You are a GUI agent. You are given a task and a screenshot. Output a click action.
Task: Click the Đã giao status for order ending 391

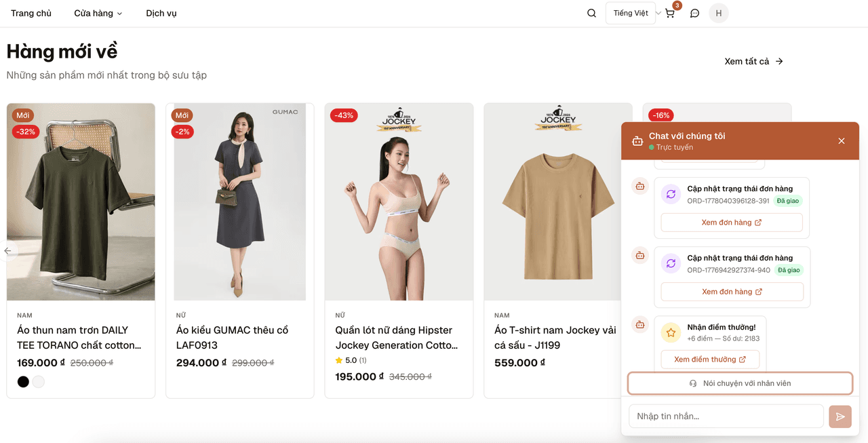point(789,201)
